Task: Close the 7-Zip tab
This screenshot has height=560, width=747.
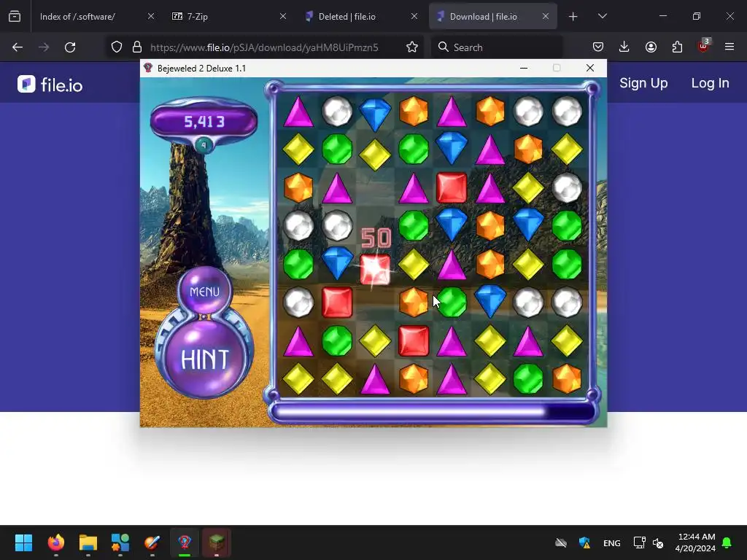Action: click(283, 16)
